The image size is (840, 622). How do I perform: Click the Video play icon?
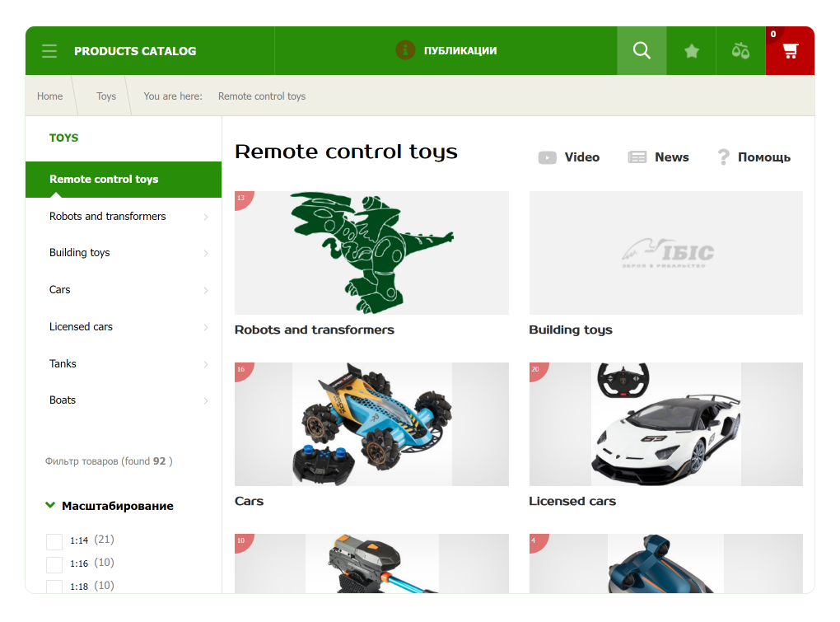[547, 157]
